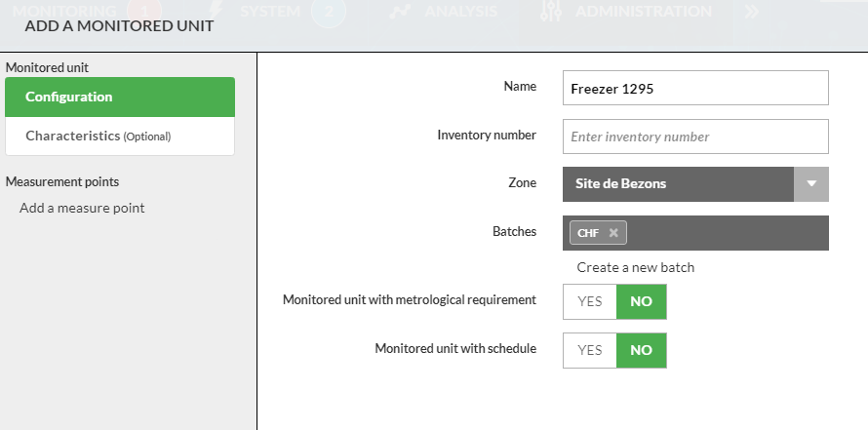Click the Add a Monitored Unit title

[x=119, y=26]
